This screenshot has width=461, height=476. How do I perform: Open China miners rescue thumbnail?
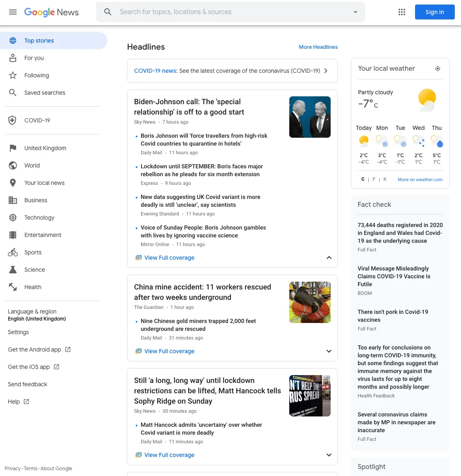(310, 302)
